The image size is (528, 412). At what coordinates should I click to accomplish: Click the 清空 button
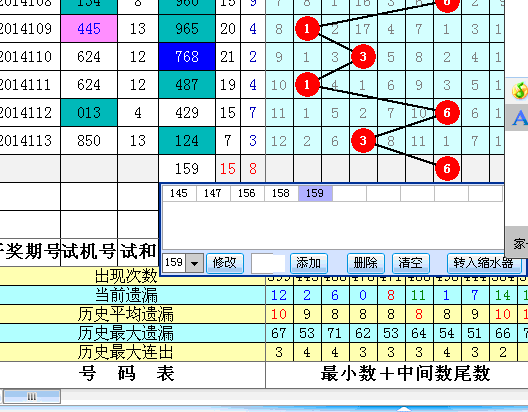point(410,263)
